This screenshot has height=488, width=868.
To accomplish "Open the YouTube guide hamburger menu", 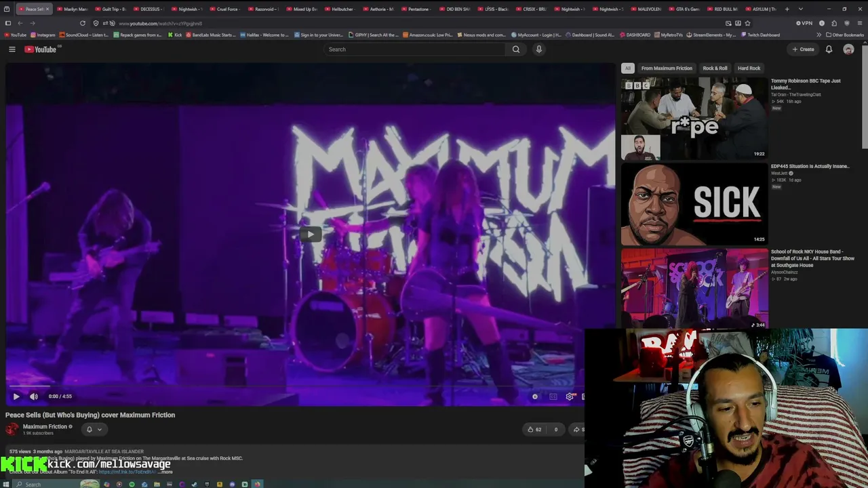I will [x=12, y=49].
